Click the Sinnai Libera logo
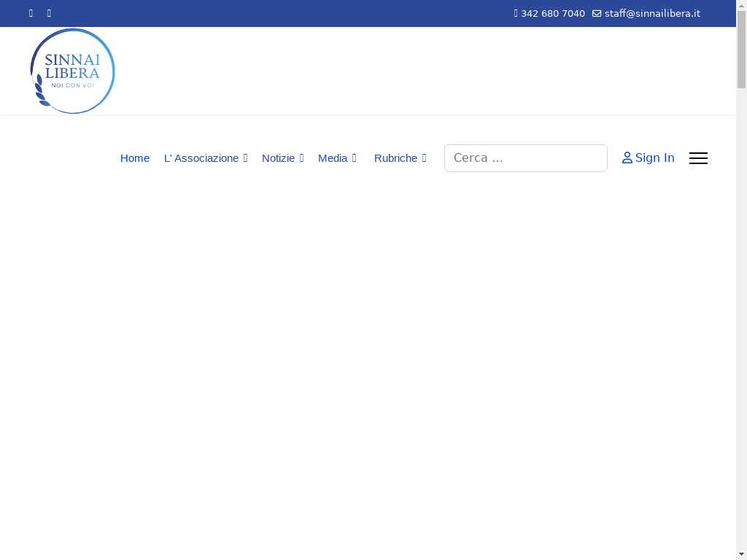The image size is (747, 560). pyautogui.click(x=72, y=71)
